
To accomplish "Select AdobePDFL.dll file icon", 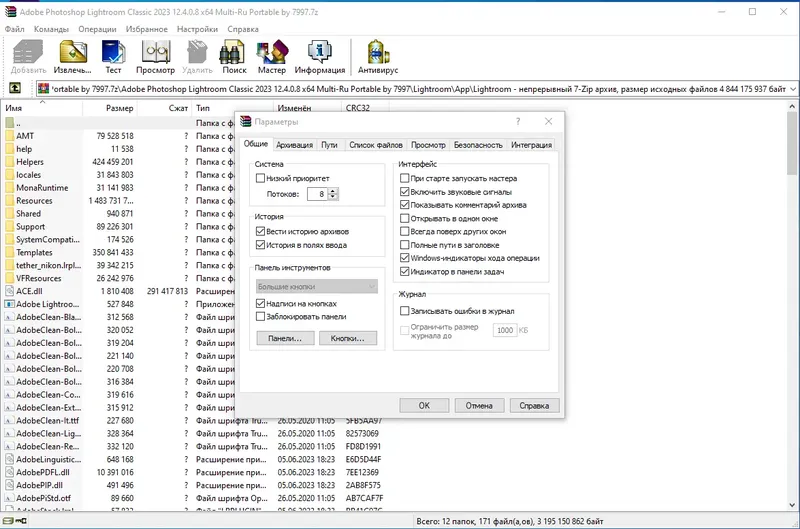I will point(9,472).
